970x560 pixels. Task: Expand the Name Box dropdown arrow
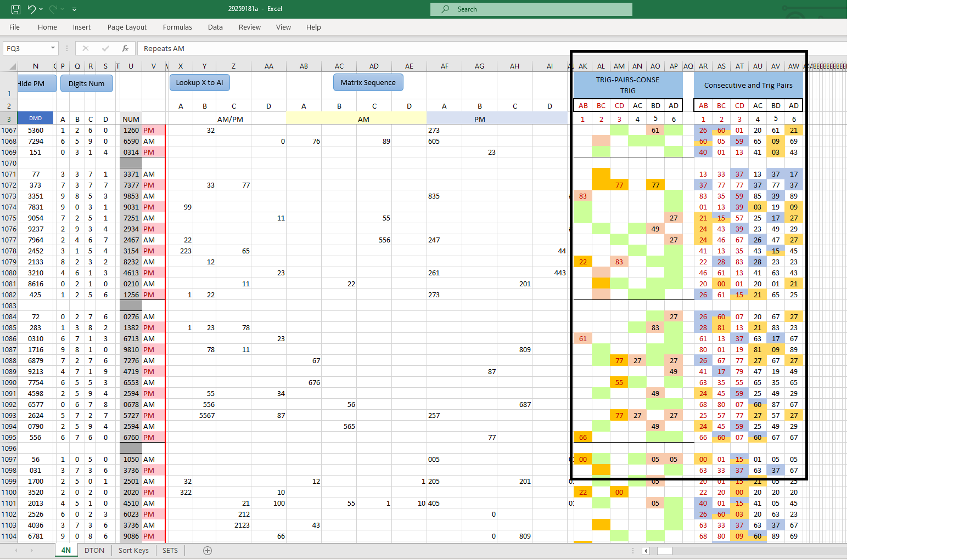coord(53,48)
